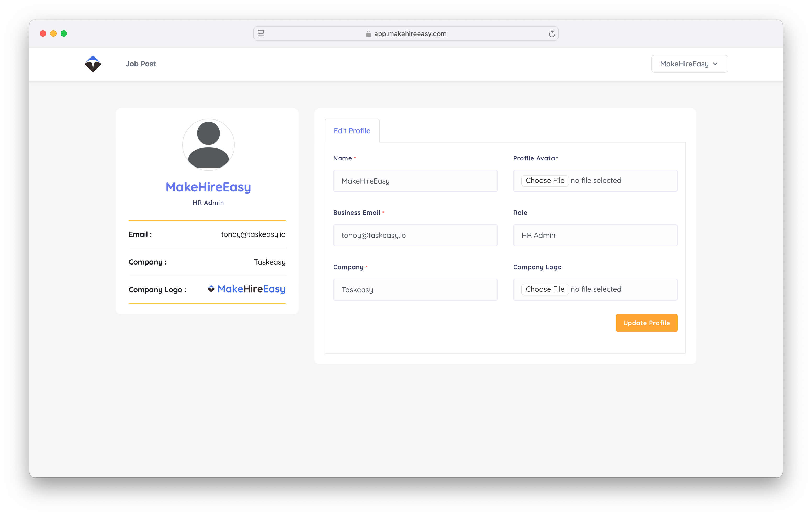
Task: Focus the Business Email input field
Action: pos(415,235)
